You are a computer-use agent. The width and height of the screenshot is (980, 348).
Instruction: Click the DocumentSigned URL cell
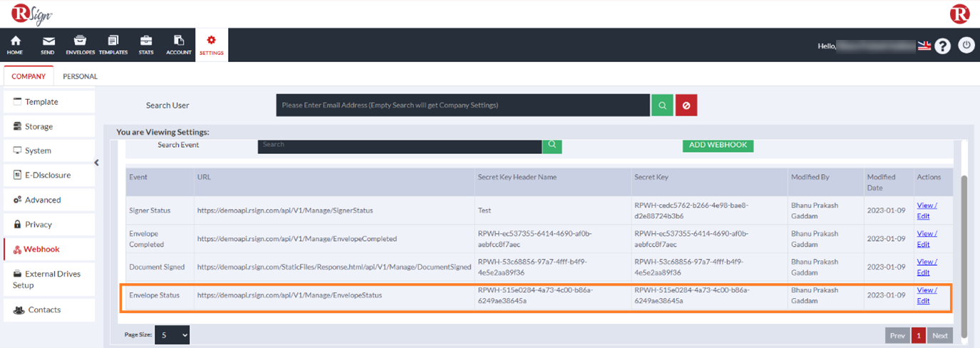[x=334, y=267]
